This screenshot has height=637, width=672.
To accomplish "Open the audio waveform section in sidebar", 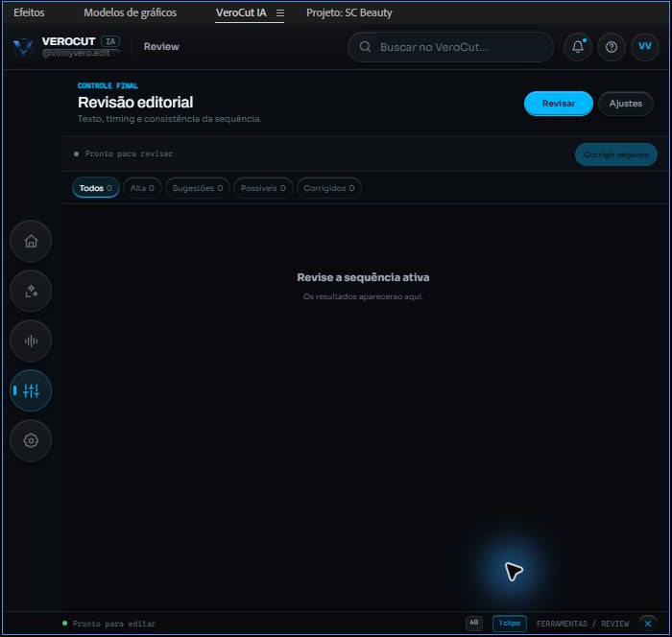I will click(31, 341).
